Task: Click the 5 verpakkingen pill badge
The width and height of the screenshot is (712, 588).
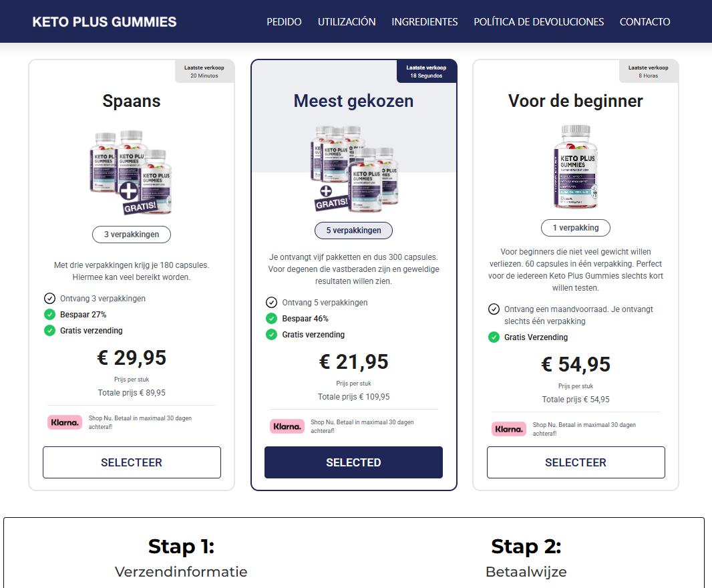Action: click(353, 231)
